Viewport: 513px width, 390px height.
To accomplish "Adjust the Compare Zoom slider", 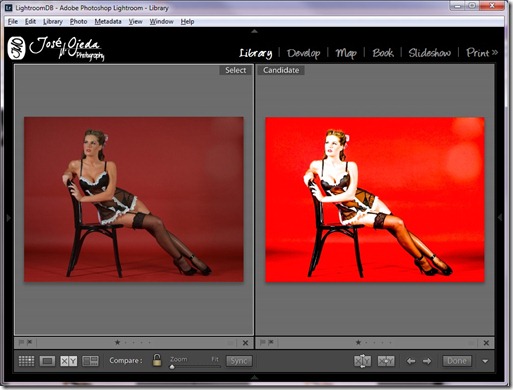I will (195, 366).
